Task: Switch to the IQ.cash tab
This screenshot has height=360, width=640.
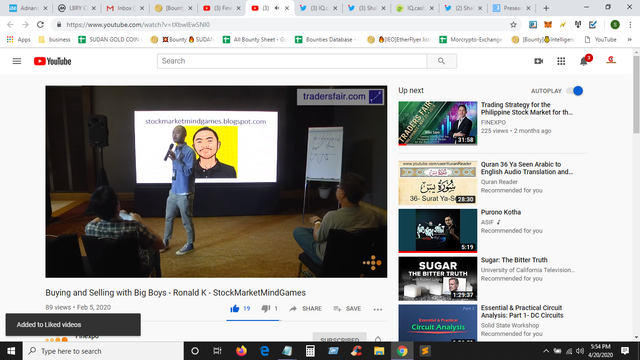Action: [x=414, y=8]
